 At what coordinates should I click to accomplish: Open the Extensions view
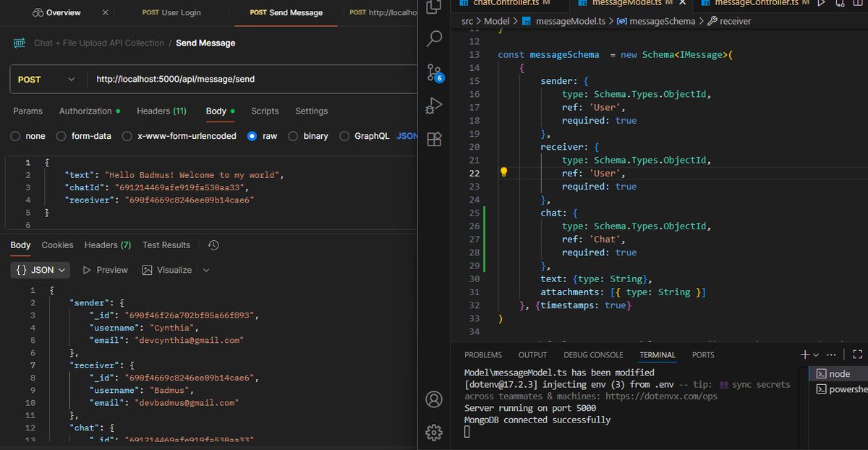(x=433, y=139)
